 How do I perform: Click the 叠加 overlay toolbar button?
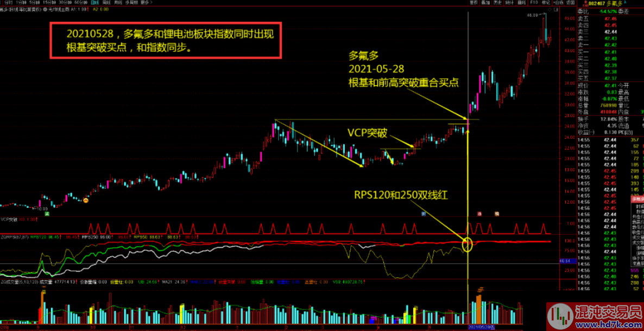pos(485,3)
